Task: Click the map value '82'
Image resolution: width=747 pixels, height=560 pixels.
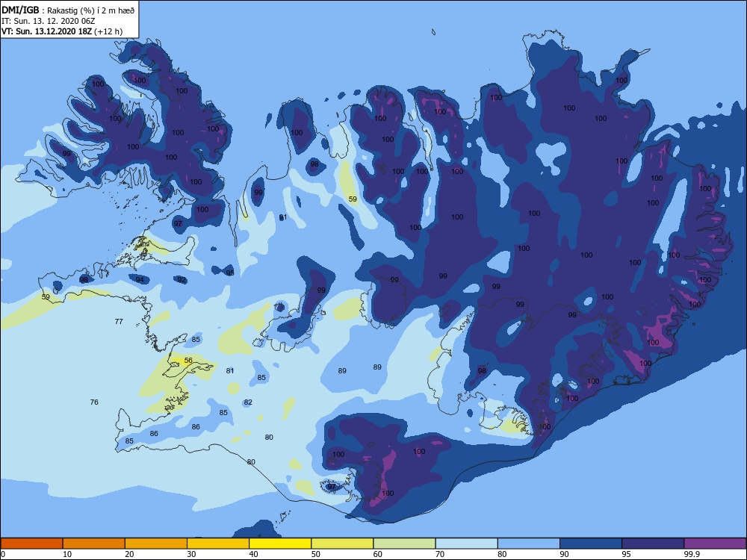Action: coord(248,402)
